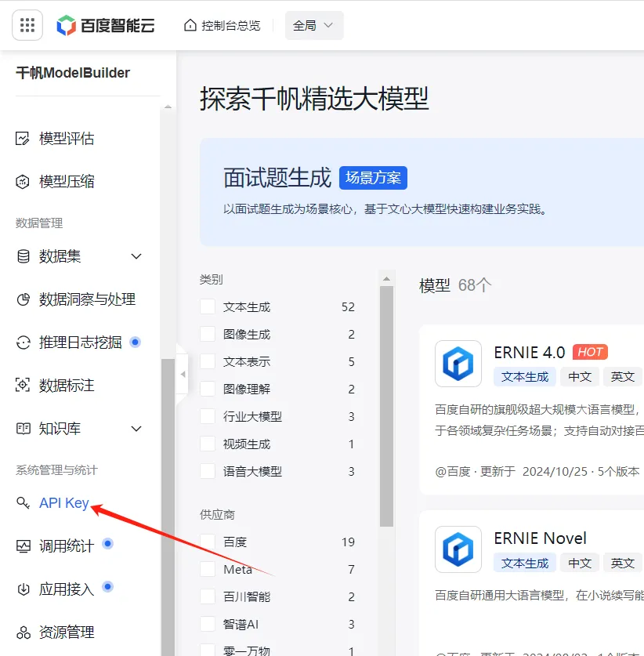The height and width of the screenshot is (656, 644).
Task: Expand the 数据集 submenu chevron
Action: (136, 256)
